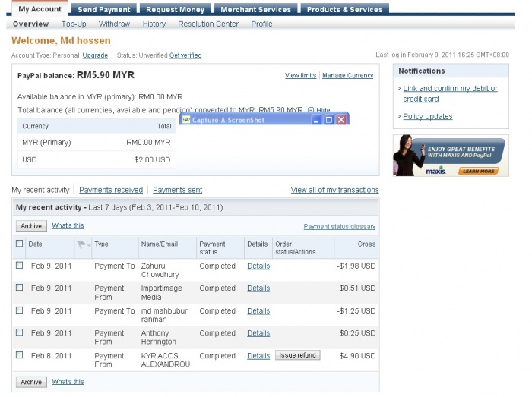
Task: Click the -$1.98 USD gross amount
Action: 356,266
